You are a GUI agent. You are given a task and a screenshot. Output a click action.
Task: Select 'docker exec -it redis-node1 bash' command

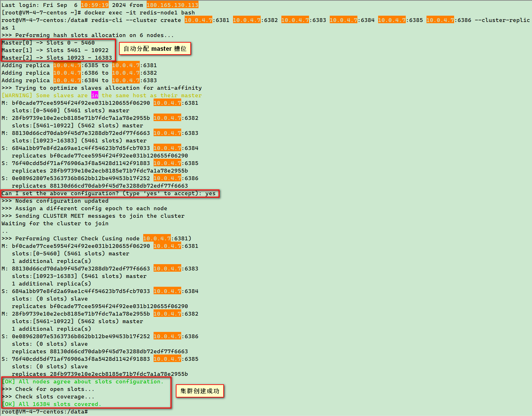139,13
